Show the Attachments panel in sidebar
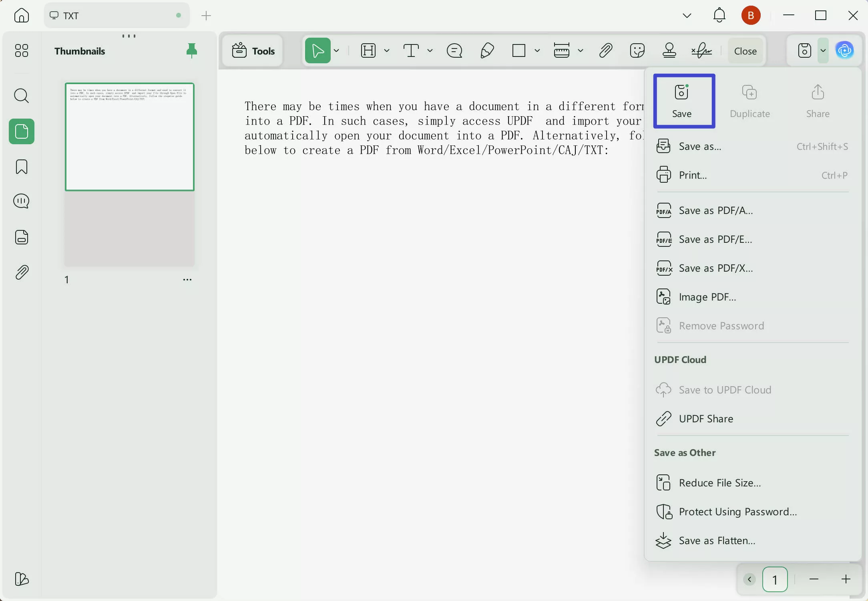The image size is (868, 601). 21,272
